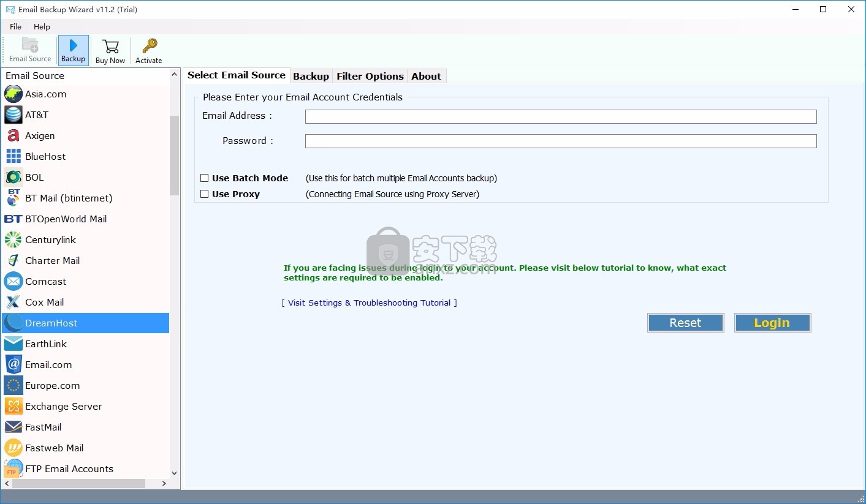
Task: Click the Activate key icon
Action: click(x=149, y=47)
